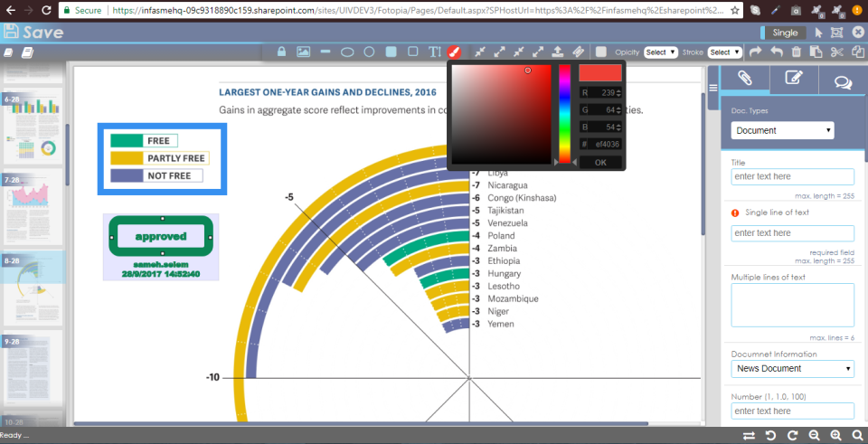Image resolution: width=868 pixels, height=444 pixels.
Task: Select the ellipse shape tool
Action: tap(347, 52)
